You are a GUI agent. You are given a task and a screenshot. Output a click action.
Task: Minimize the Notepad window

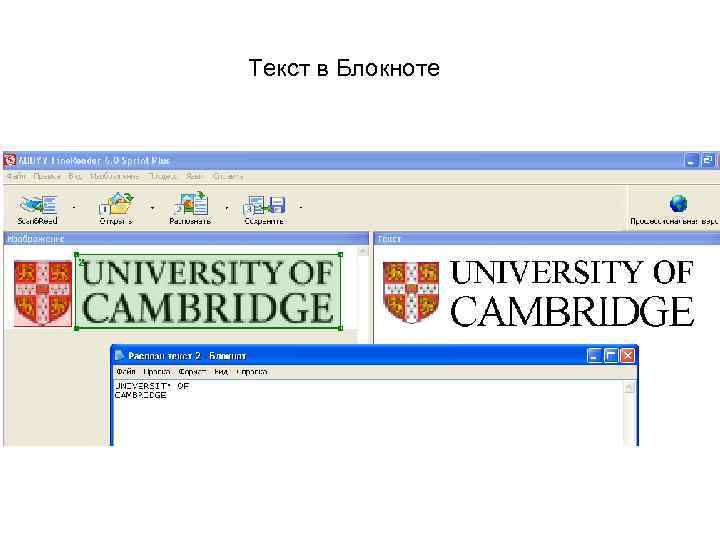594,355
